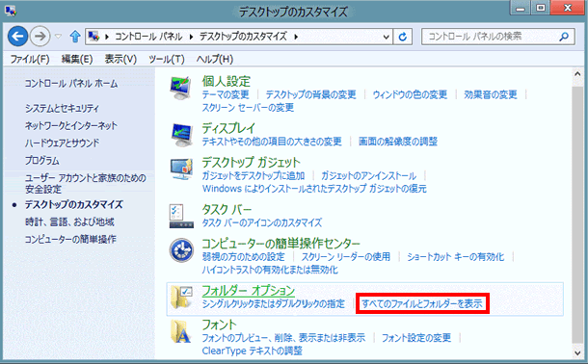Open the タスク バー heading
The height and width of the screenshot is (364, 588).
pyautogui.click(x=227, y=209)
